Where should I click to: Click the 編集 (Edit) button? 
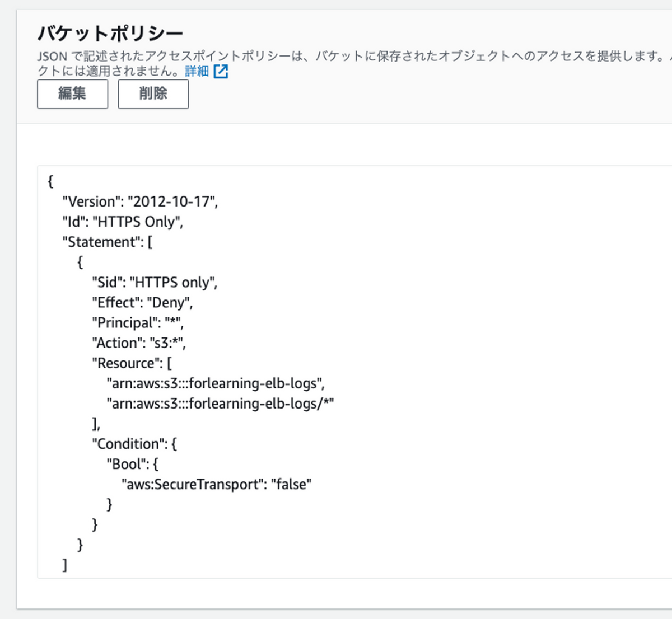tap(72, 94)
